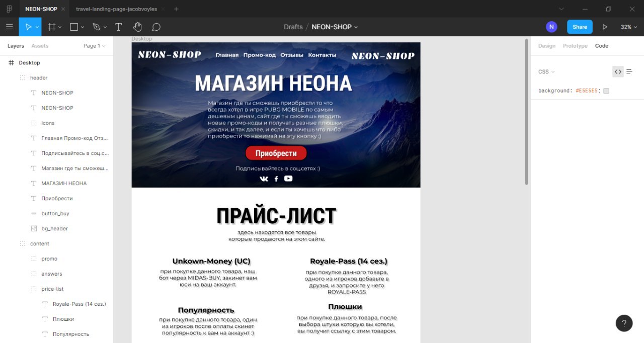Image resolution: width=644 pixels, height=343 pixels.
Task: Close the NEON-SHOP tab
Action: [x=63, y=9]
